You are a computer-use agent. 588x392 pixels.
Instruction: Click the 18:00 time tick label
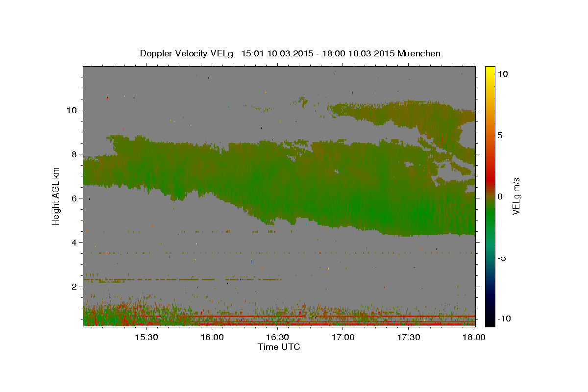click(473, 337)
